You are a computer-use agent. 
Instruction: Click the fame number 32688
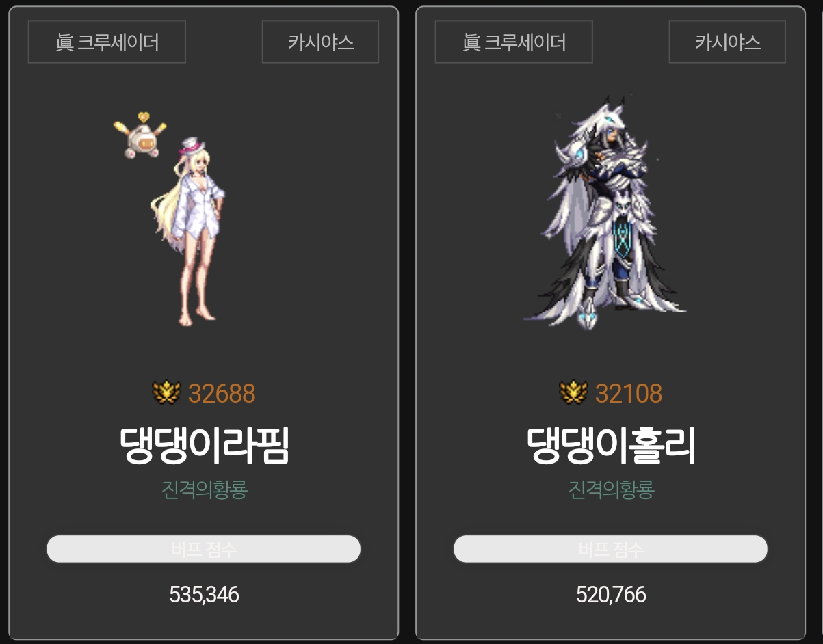[222, 394]
